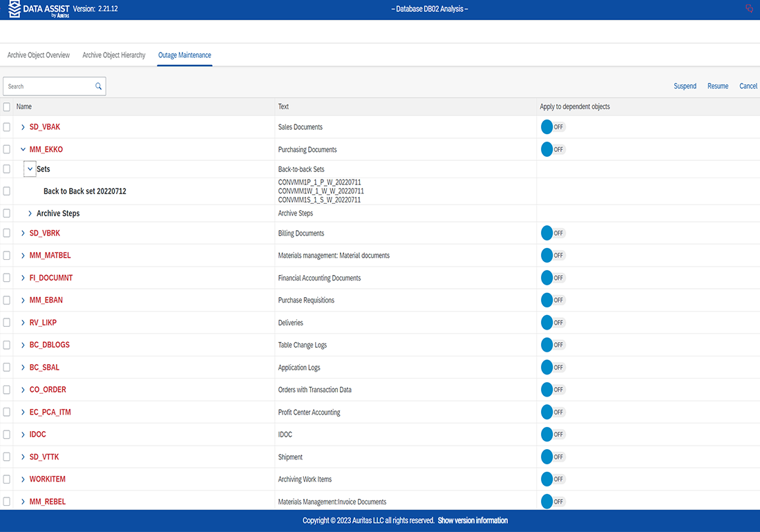
Task: Expand the Archive Steps node
Action: pos(30,213)
